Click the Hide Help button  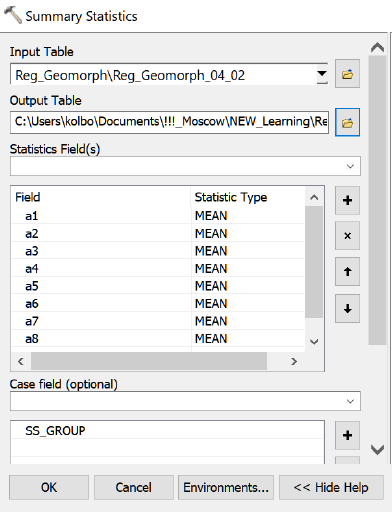(x=331, y=487)
